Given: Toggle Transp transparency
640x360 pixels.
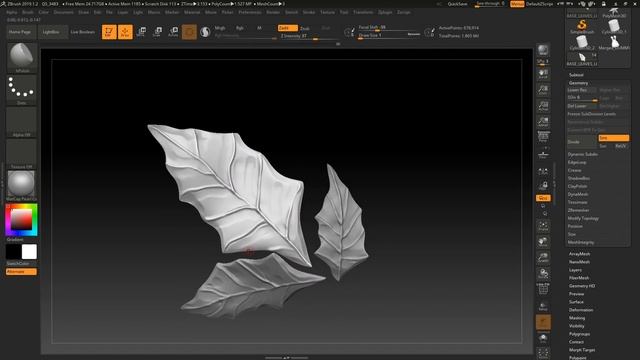Looking at the screenshot, I should tap(543, 306).
